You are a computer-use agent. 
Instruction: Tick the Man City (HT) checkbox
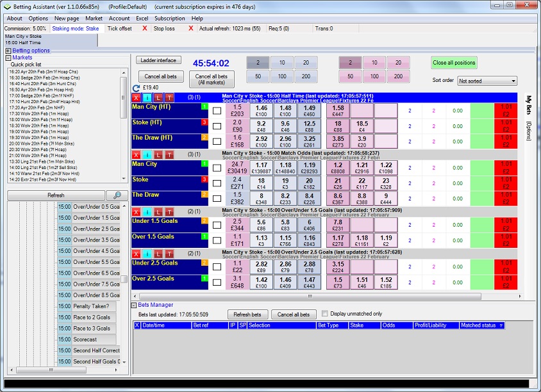(217, 111)
